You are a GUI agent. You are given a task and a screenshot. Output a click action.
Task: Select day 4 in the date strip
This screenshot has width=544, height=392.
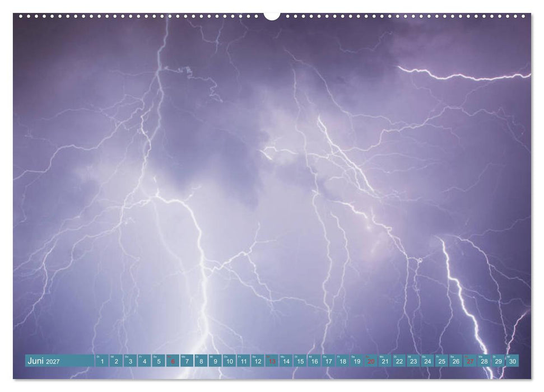[x=145, y=361]
